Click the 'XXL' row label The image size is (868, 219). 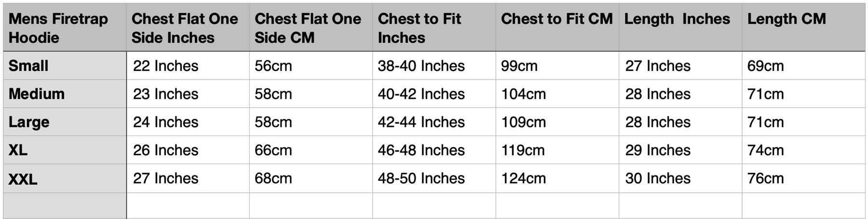[23, 179]
